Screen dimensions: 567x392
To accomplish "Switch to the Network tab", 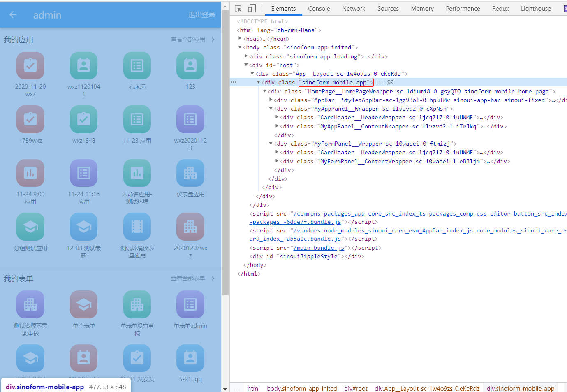I will click(x=354, y=8).
